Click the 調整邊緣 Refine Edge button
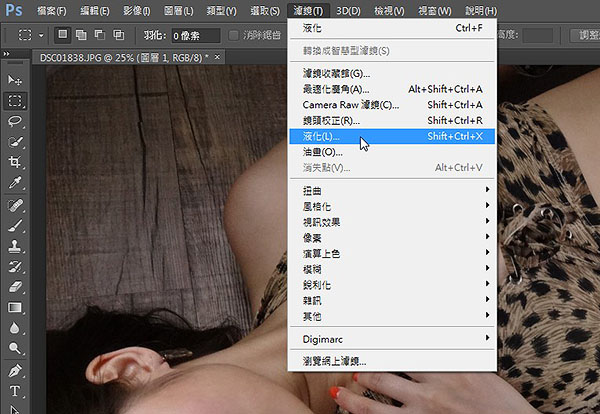The image size is (600, 414). pyautogui.click(x=585, y=36)
